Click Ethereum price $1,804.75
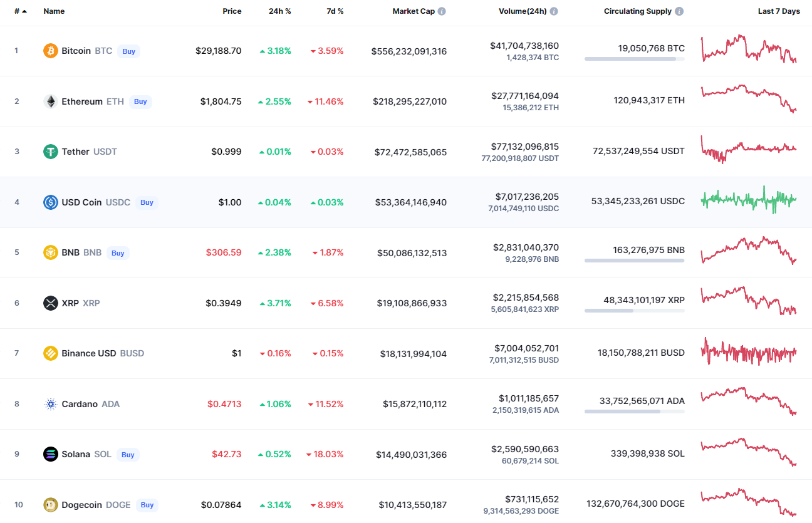The width and height of the screenshot is (812, 523). (x=221, y=101)
